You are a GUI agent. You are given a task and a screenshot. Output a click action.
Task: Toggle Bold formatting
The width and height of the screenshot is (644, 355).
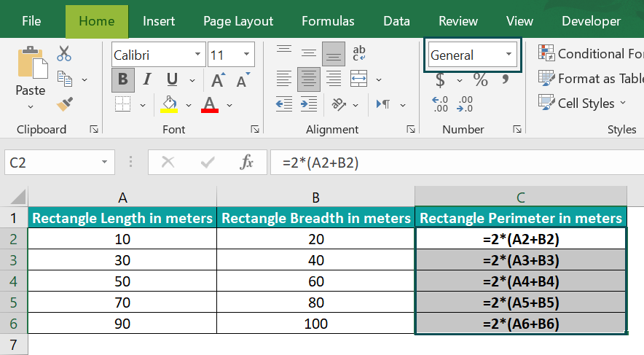click(x=123, y=79)
